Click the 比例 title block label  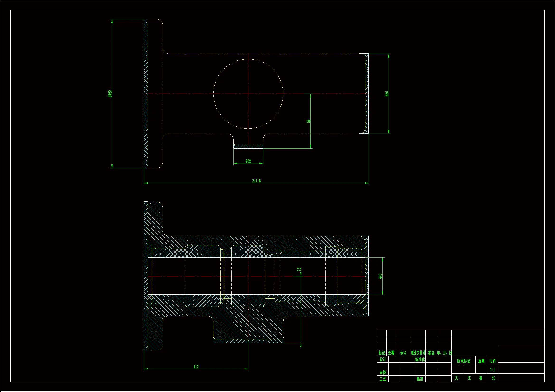(x=492, y=361)
